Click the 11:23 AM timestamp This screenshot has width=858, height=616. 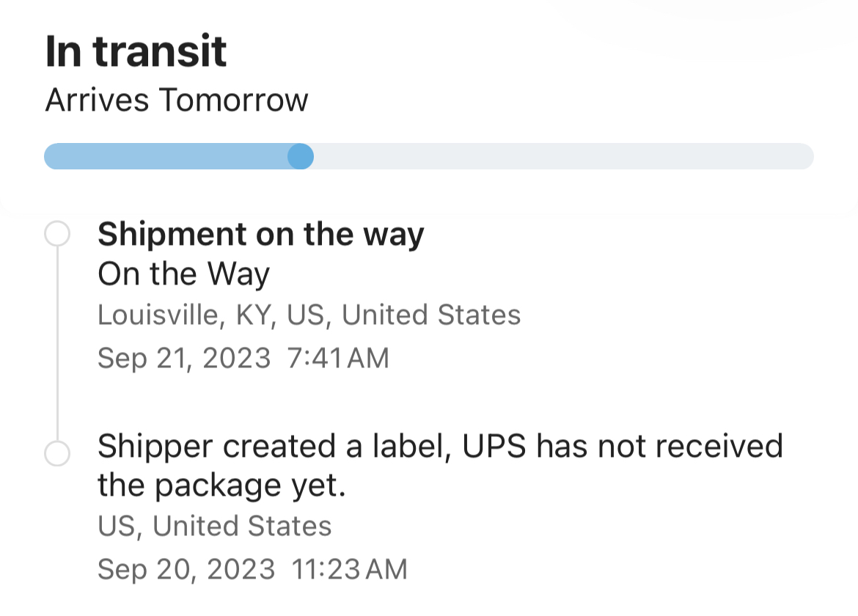(x=349, y=569)
